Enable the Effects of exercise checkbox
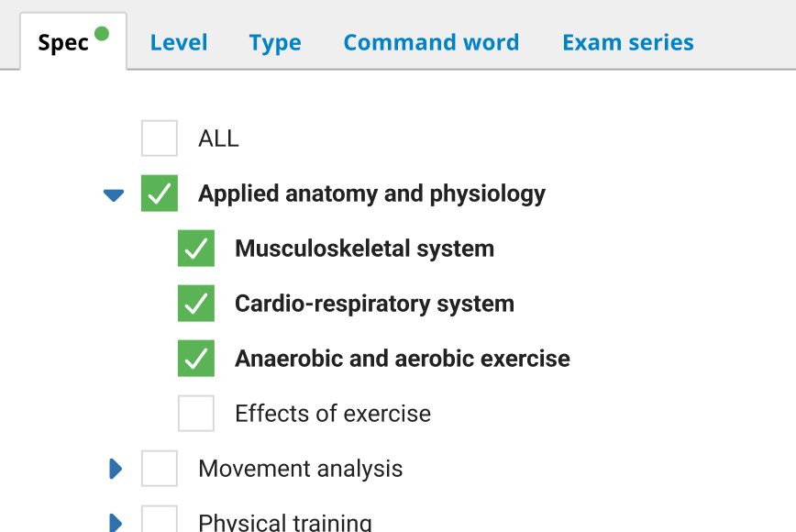Screen dimensions: 796x532 tap(196, 414)
